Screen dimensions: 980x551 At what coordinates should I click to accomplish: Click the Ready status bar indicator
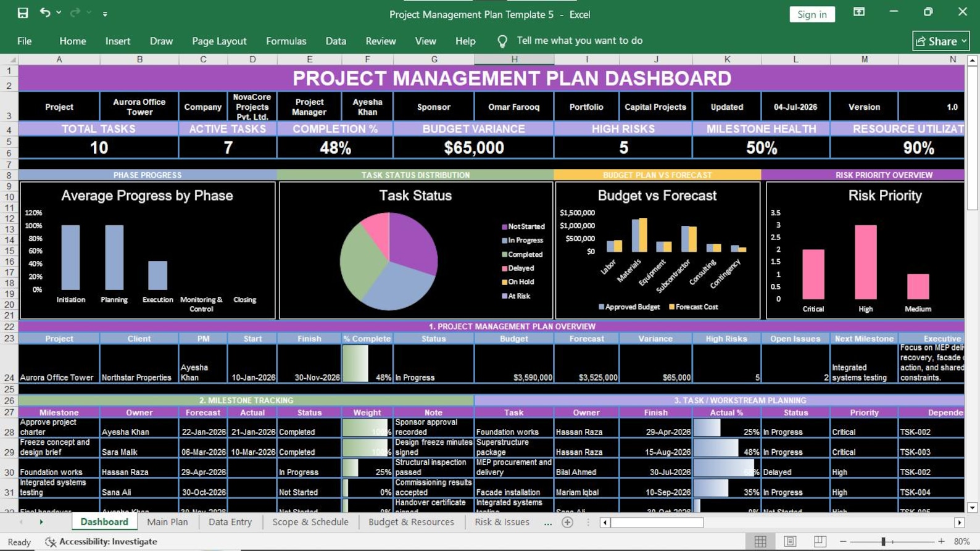point(19,542)
